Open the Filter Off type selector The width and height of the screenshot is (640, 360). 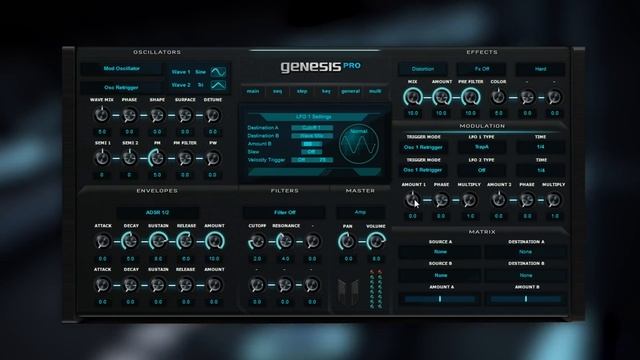pyautogui.click(x=284, y=213)
